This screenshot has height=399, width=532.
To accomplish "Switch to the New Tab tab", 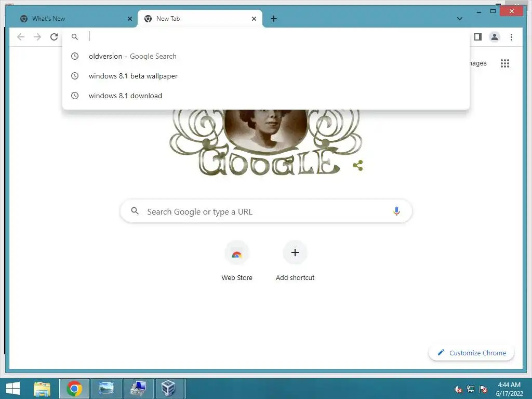I will [200, 19].
